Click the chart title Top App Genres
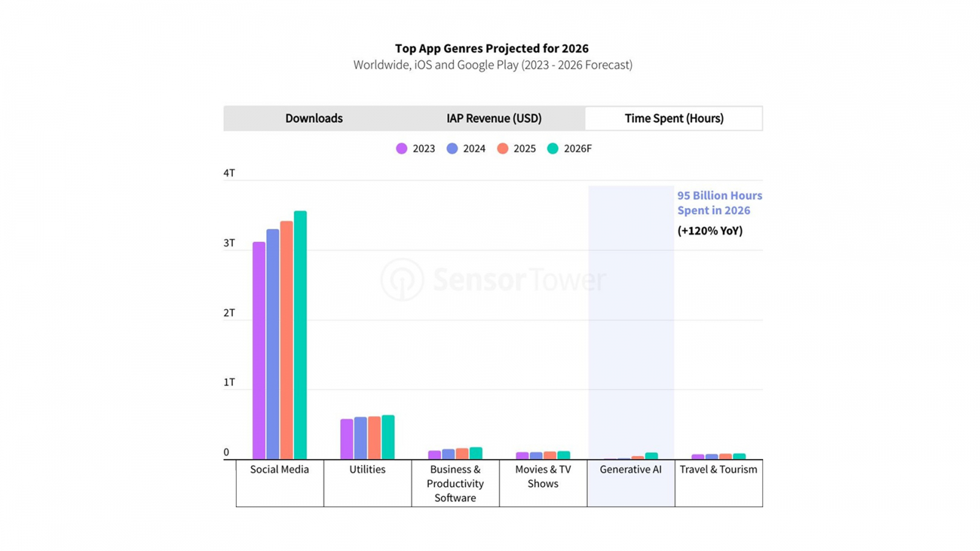980x551 pixels. pyautogui.click(x=492, y=48)
